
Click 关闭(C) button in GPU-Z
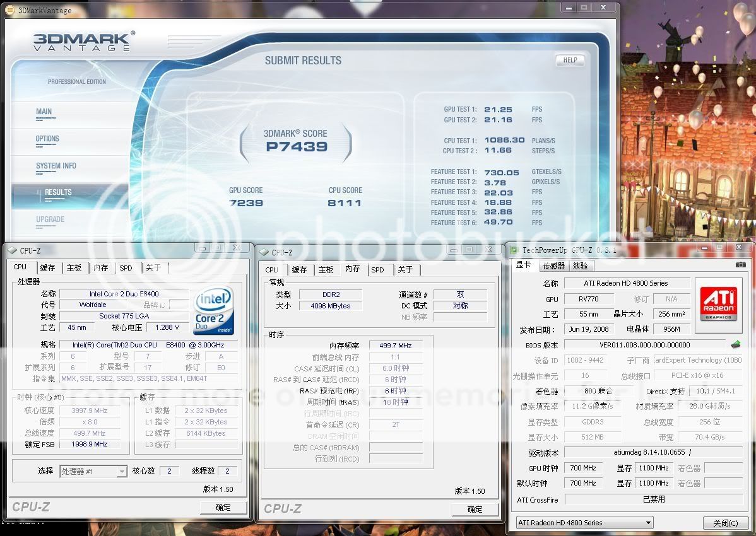coord(725,523)
